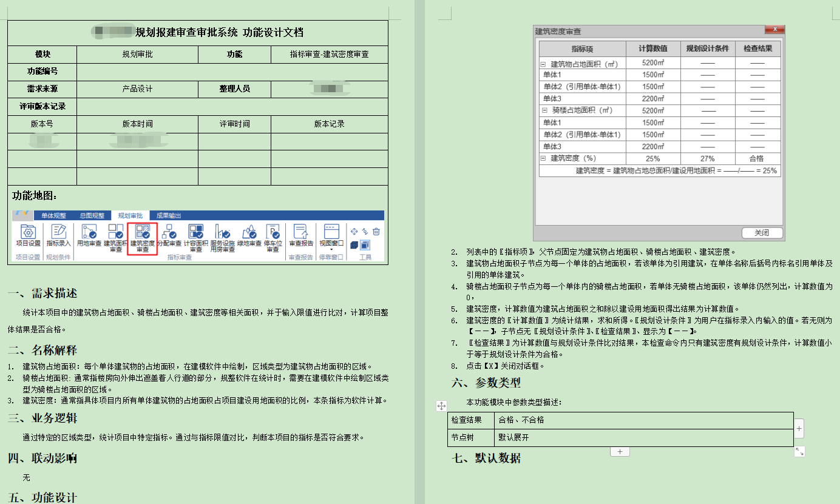The height and width of the screenshot is (504, 840).
Task: Switch to the 单体规整 tab
Action: coord(53,215)
